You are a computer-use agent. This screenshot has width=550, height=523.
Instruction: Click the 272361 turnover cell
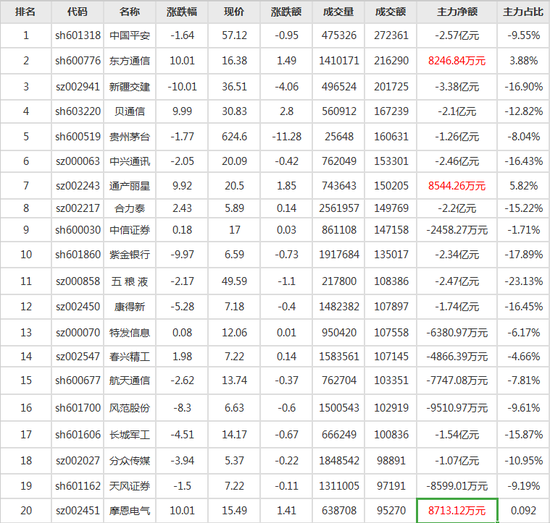(391, 35)
